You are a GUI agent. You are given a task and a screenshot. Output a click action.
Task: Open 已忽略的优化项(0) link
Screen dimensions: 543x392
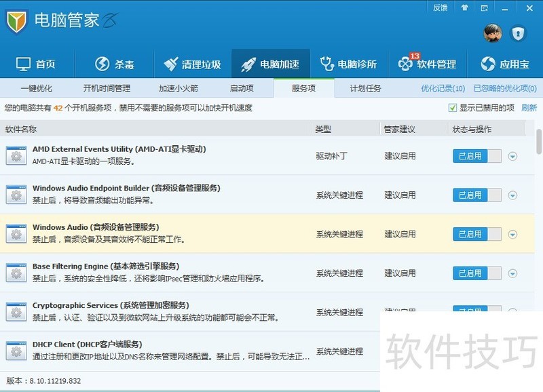[505, 89]
